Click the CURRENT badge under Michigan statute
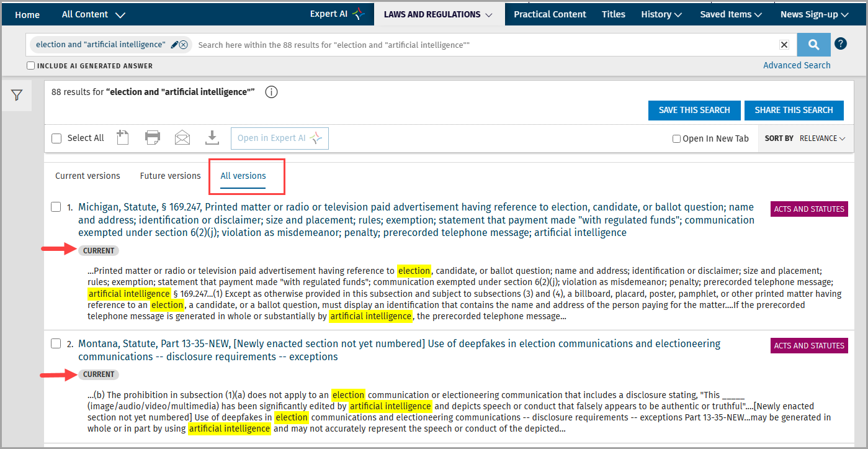The height and width of the screenshot is (449, 868). pyautogui.click(x=99, y=251)
